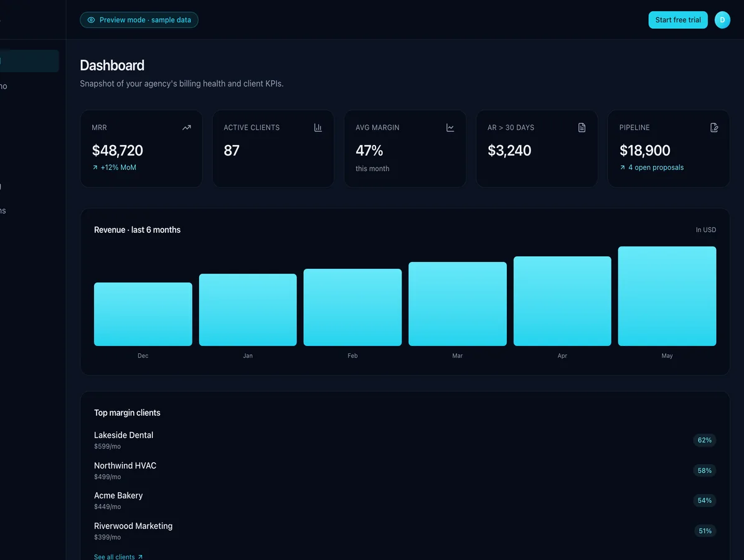Click the Dec revenue bar
Screen dimensions: 744x560
143,314
